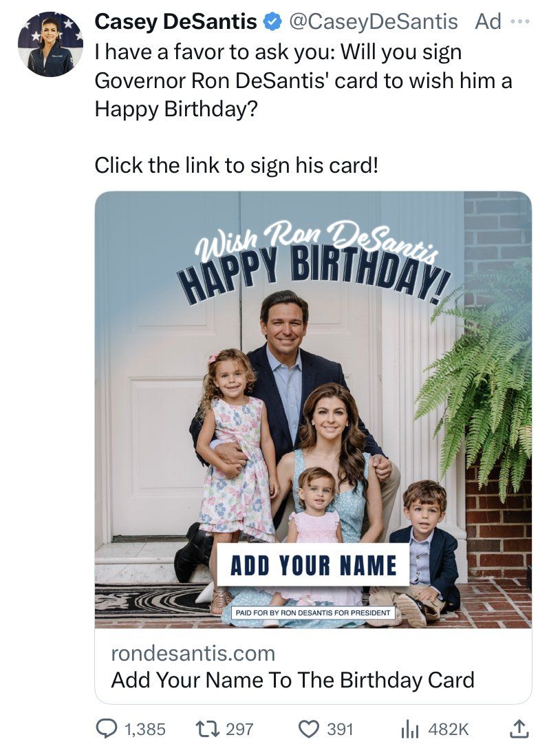Click the Ad label in the header
The height and width of the screenshot is (755, 560).
click(x=488, y=22)
